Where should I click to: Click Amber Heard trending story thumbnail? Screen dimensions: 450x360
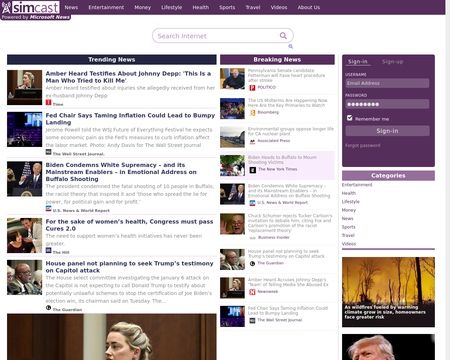(x=25, y=87)
